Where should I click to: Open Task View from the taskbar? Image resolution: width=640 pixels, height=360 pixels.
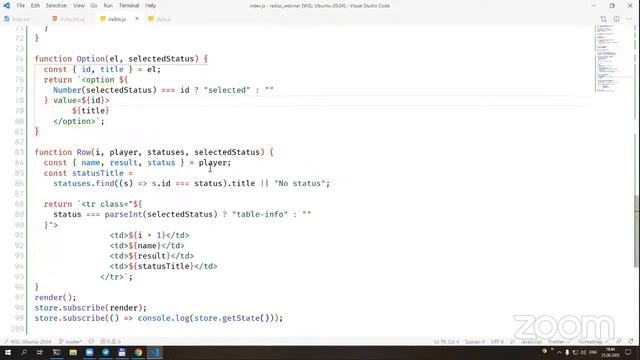click(40, 352)
